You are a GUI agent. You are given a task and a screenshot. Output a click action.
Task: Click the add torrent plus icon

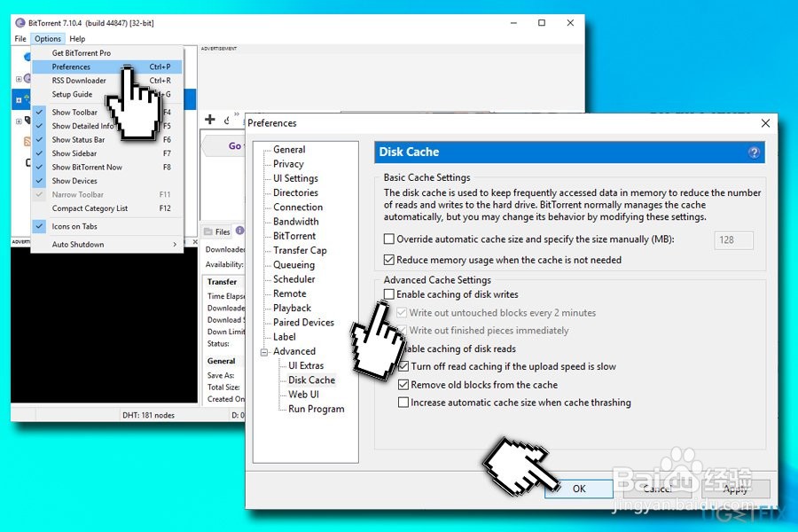209,120
